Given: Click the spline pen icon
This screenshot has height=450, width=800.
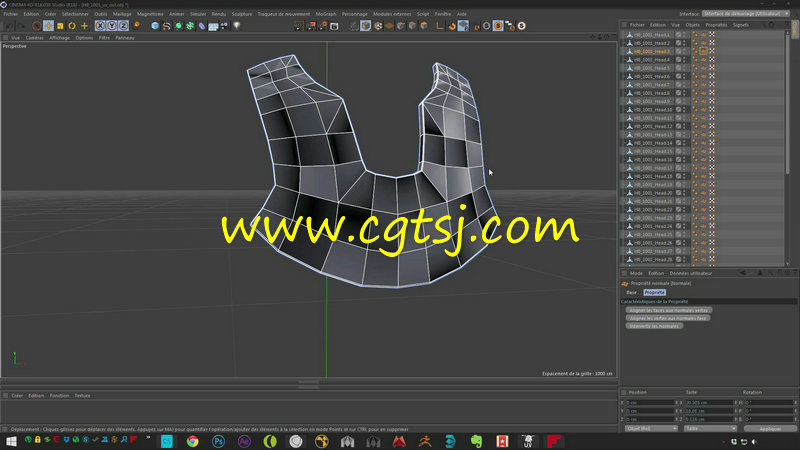Looking at the screenshot, I should (166, 26).
